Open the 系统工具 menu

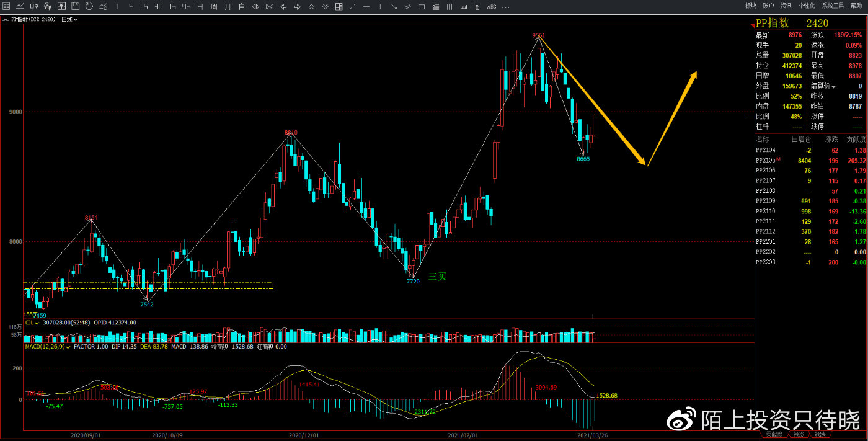click(833, 5)
